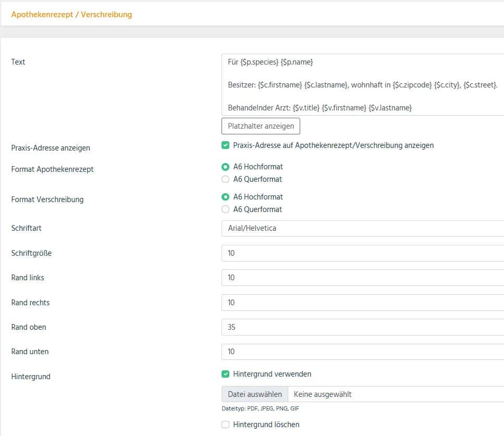This screenshot has width=504, height=436.
Task: Click inside the Text template textarea
Action: [363, 85]
